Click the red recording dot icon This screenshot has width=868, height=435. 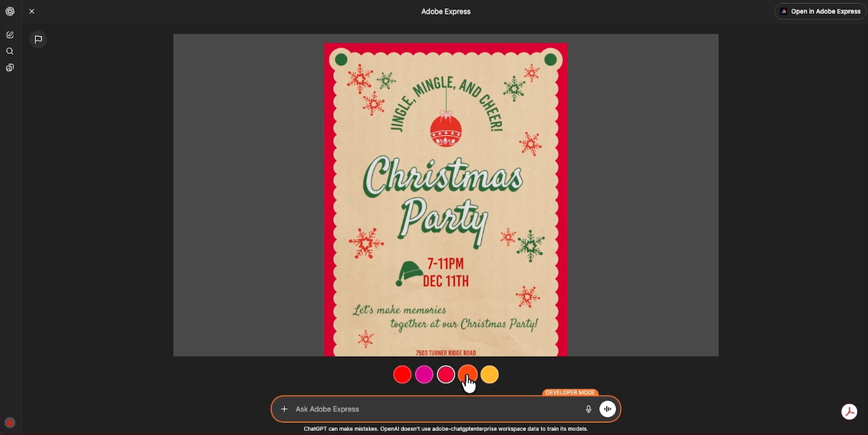coord(10,422)
